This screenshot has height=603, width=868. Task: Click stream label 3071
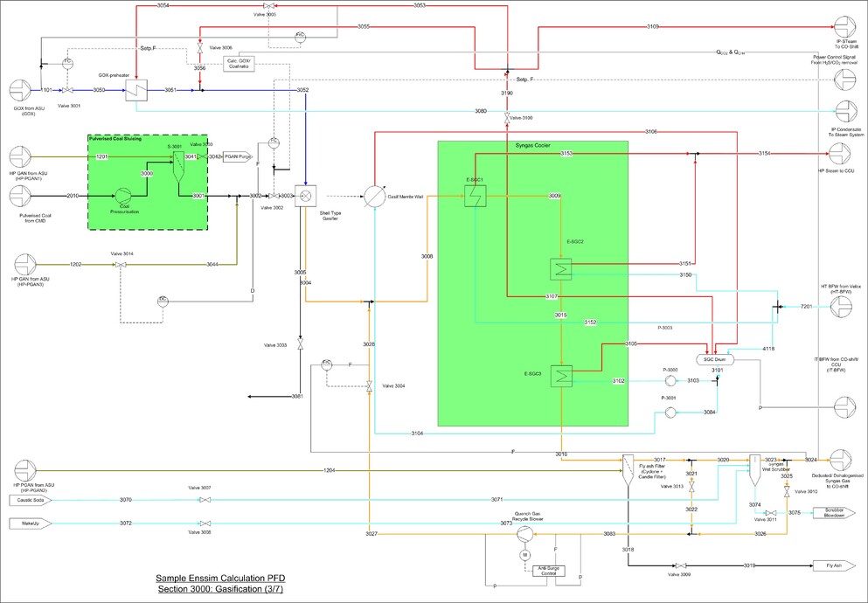pyautogui.click(x=497, y=500)
